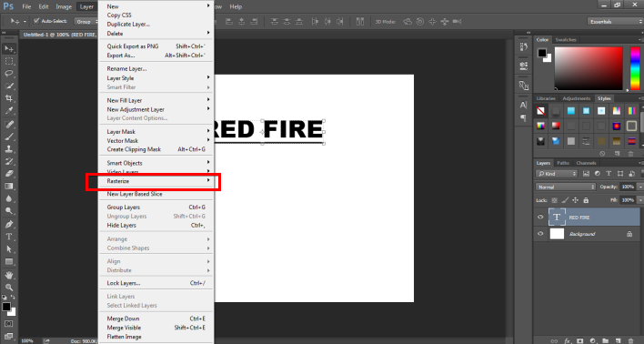
Task: Hide the Background layer eye
Action: pos(540,234)
